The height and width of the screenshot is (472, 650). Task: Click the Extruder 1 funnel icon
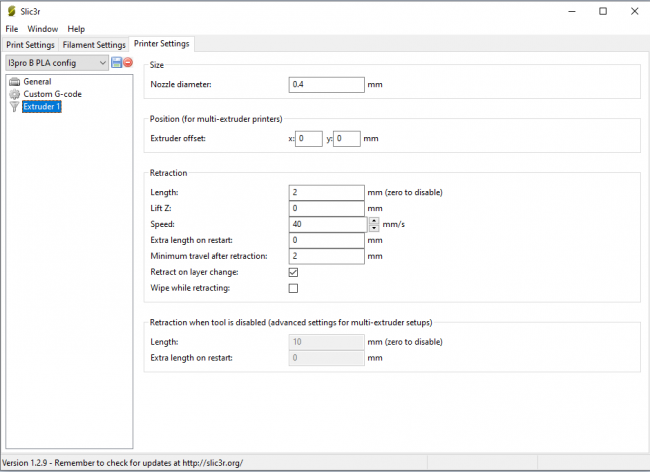coord(15,107)
